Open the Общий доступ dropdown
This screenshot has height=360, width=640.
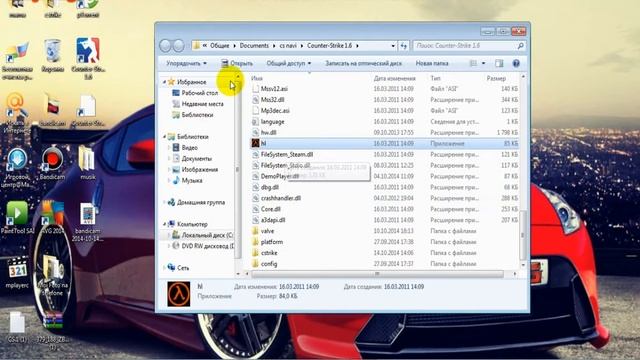pos(289,63)
